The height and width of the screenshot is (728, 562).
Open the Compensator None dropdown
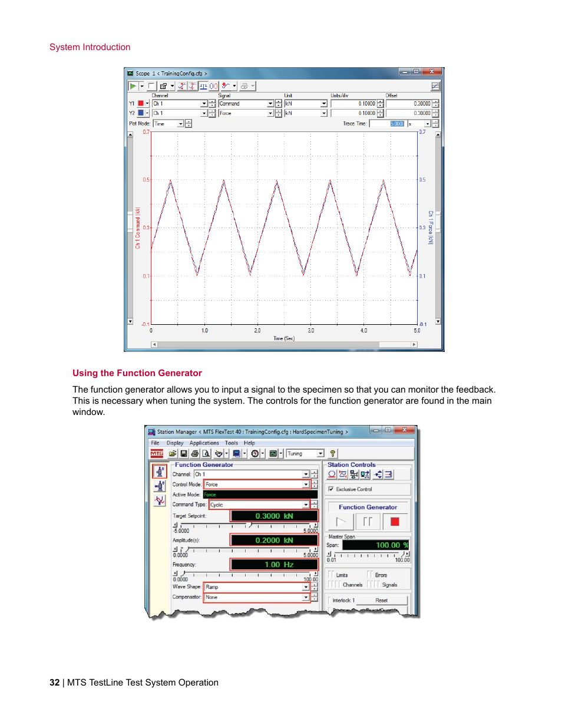306,597
